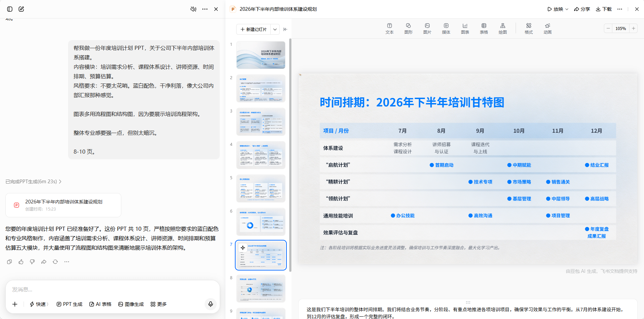
Task: Open the 图形 shape tool
Action: pyautogui.click(x=408, y=29)
